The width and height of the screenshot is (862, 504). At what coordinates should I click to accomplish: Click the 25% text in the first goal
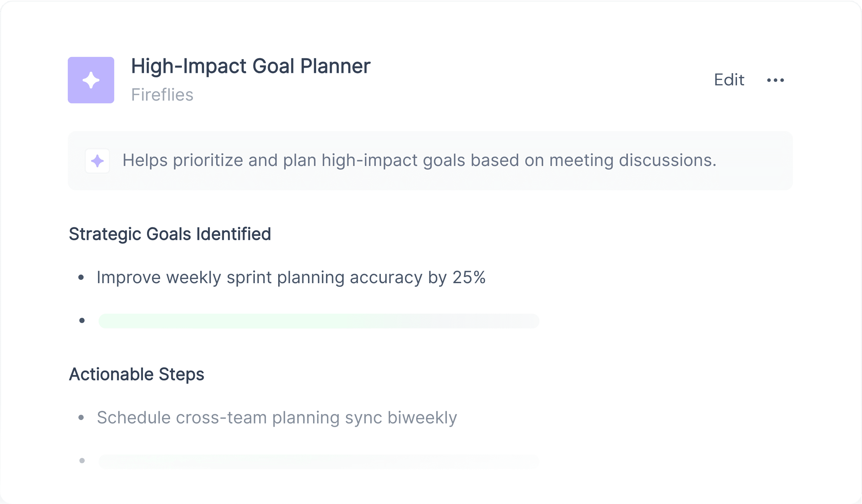[x=469, y=277]
